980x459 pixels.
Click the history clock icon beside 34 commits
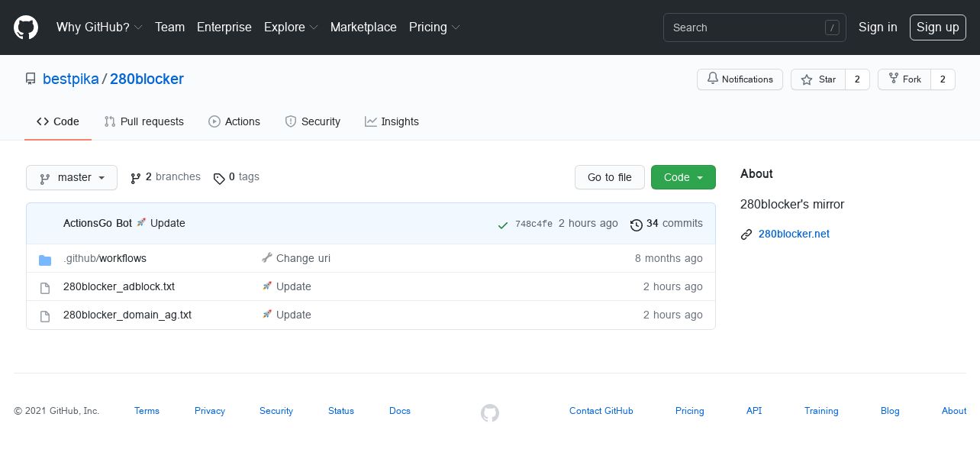pos(637,225)
